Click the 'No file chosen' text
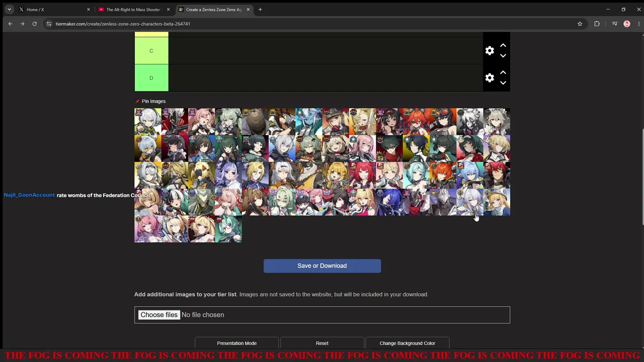The height and width of the screenshot is (362, 644). pos(203,315)
